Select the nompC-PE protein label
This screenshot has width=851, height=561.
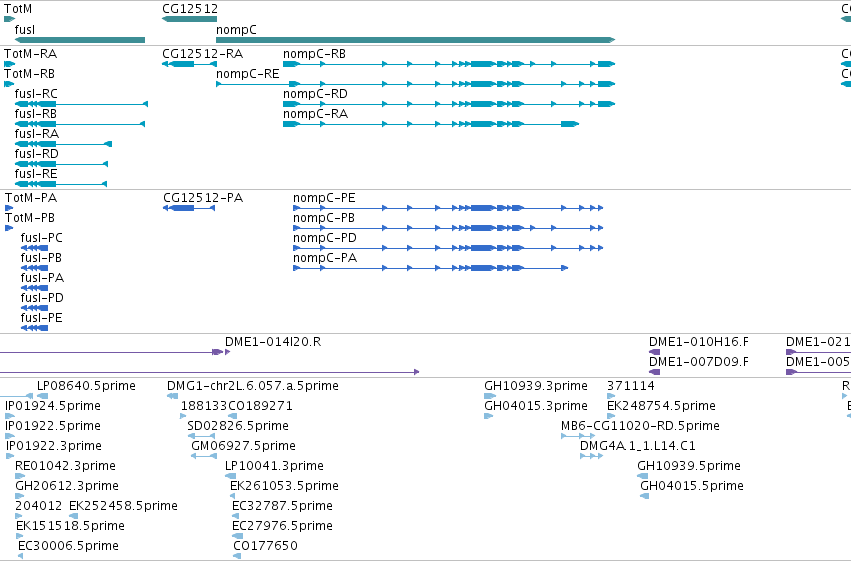coord(324,198)
